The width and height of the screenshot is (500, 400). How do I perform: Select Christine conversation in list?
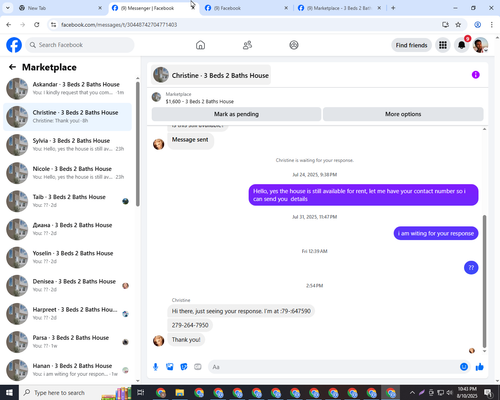[68, 117]
